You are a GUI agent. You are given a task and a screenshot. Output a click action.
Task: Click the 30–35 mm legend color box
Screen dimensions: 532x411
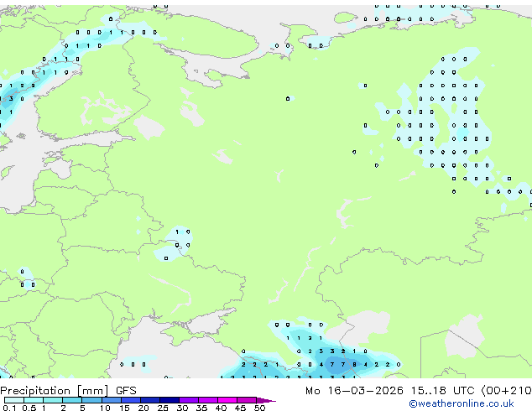(x=189, y=400)
